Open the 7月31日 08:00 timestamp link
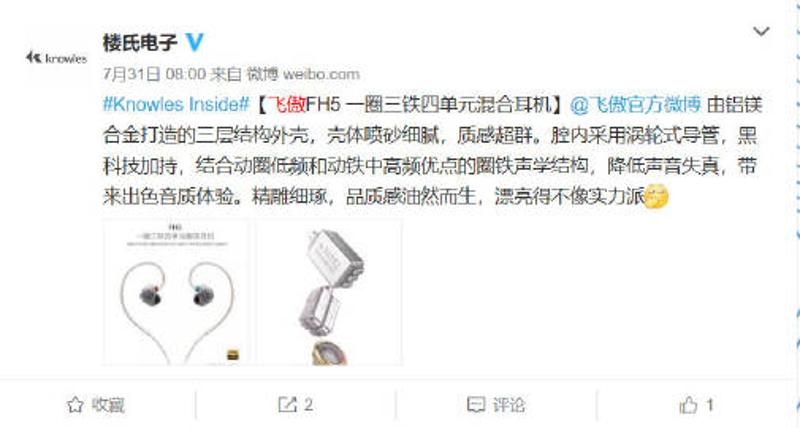Screen dimensions: 800x428 click(154, 74)
